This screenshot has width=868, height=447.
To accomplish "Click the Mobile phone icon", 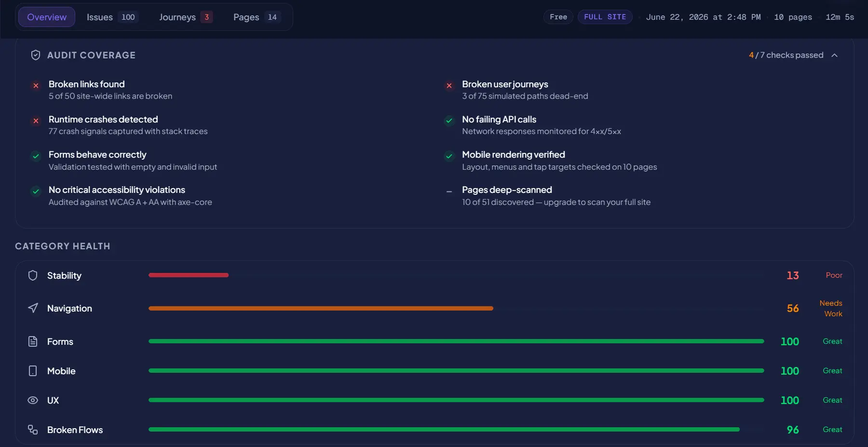I will click(33, 371).
